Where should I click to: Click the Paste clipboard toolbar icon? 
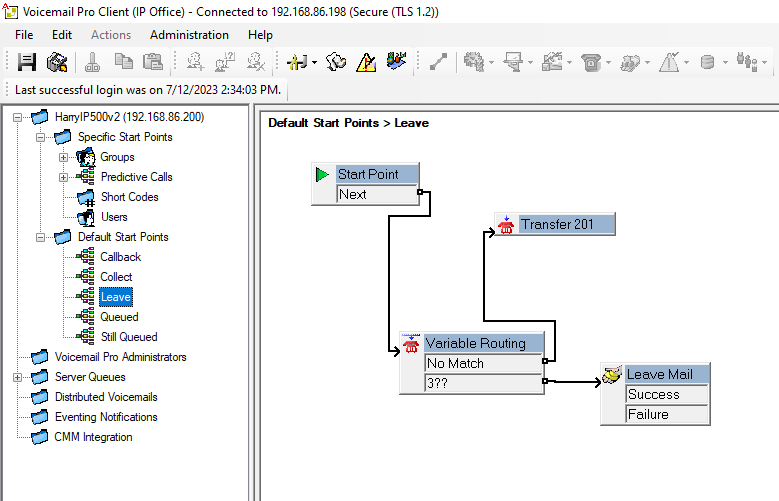point(153,62)
